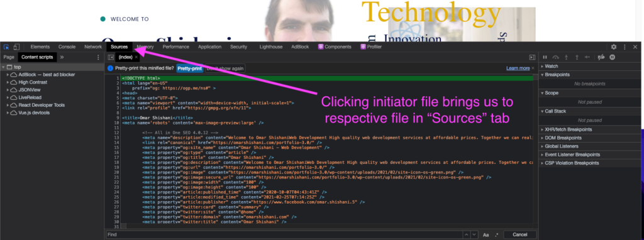
Task: Close the (index) file tab
Action: (x=136, y=57)
